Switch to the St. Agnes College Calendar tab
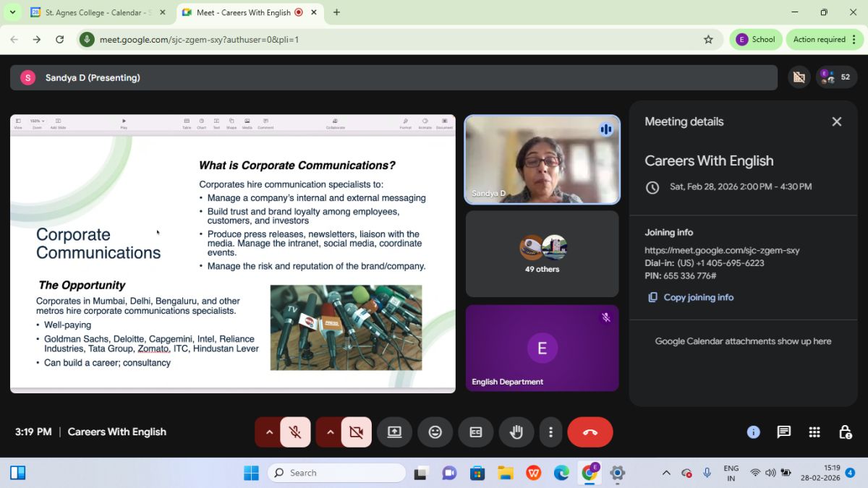 tap(98, 12)
